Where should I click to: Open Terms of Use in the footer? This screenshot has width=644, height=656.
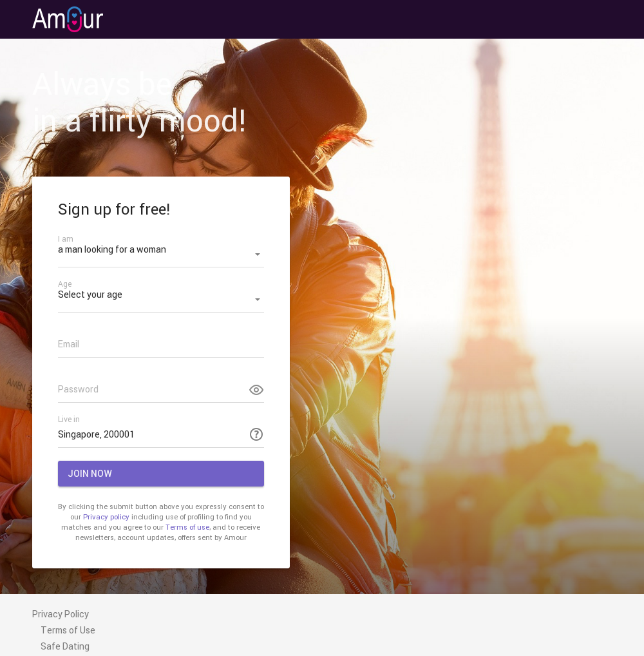click(68, 630)
